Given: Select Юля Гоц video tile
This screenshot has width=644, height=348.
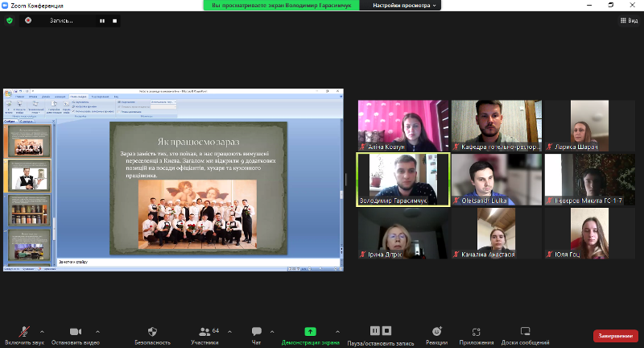Looking at the screenshot, I should 590,234.
